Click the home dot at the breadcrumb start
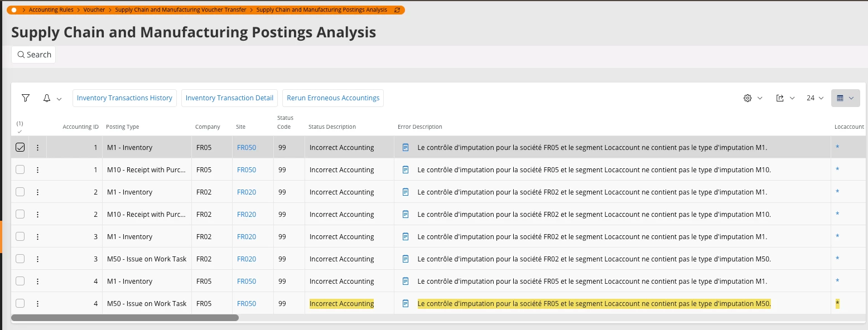Image resolution: width=868 pixels, height=330 pixels. 14,10
